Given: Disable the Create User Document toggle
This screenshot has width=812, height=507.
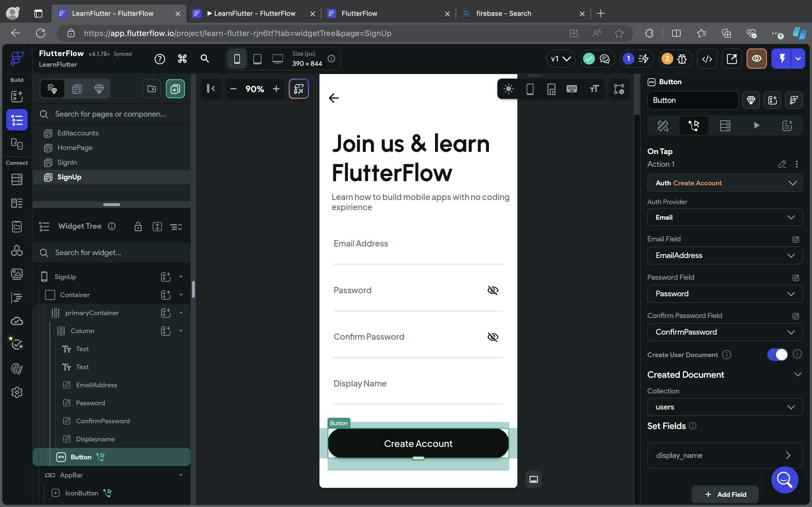Looking at the screenshot, I should 777,354.
